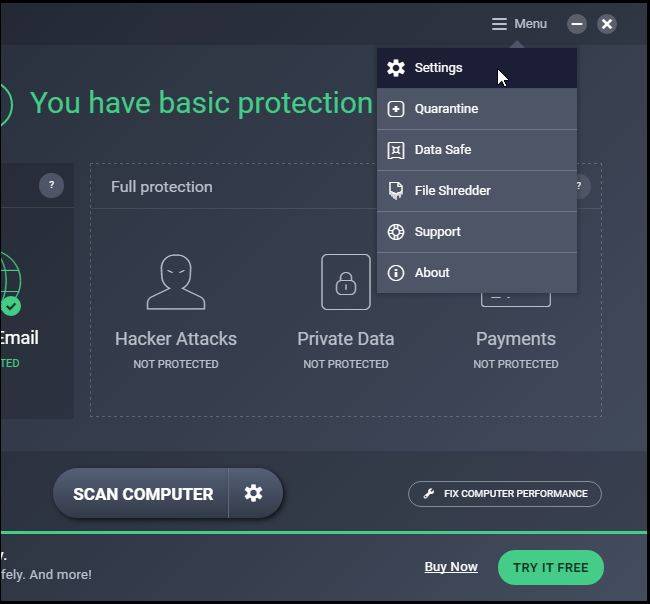Open help question mark for basic protection
The height and width of the screenshot is (604, 650).
point(51,185)
